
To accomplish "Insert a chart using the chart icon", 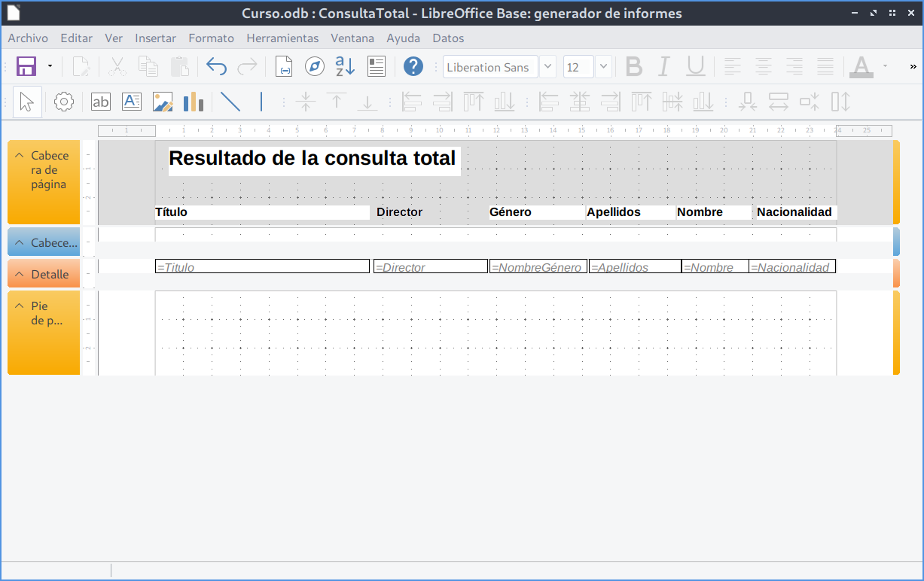I will click(x=194, y=102).
